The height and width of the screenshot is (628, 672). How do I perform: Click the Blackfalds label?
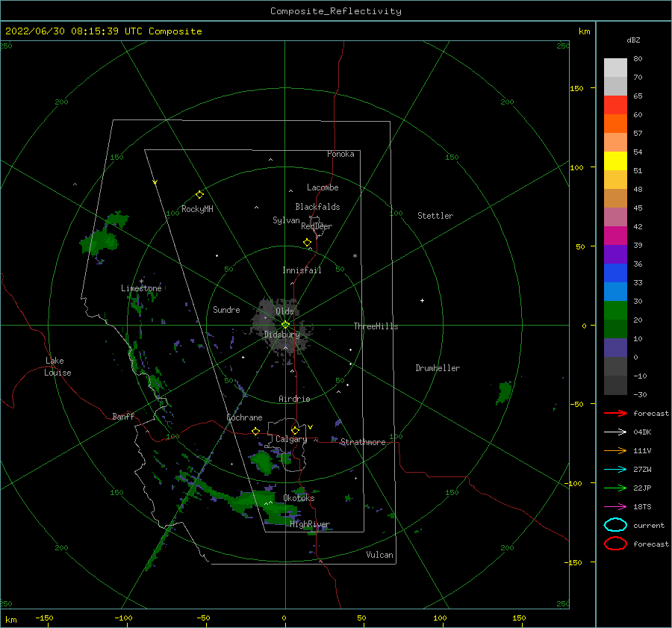click(317, 207)
